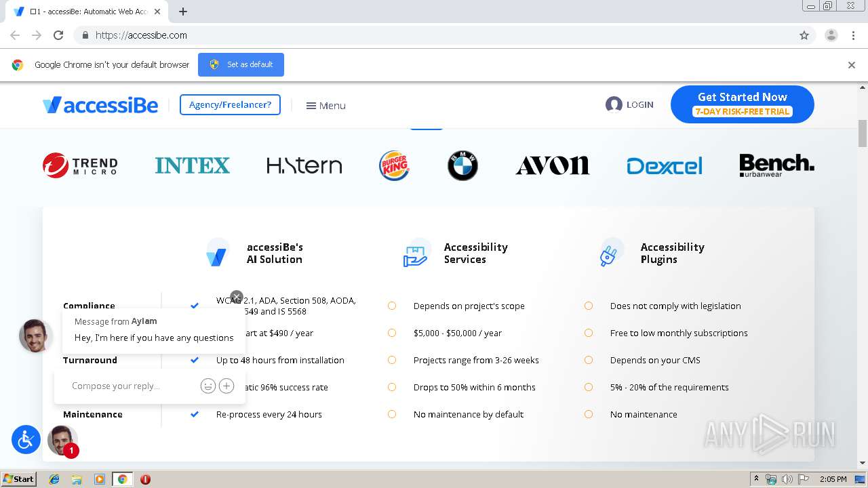Click the Burger King logo
The image size is (868, 488).
(394, 165)
